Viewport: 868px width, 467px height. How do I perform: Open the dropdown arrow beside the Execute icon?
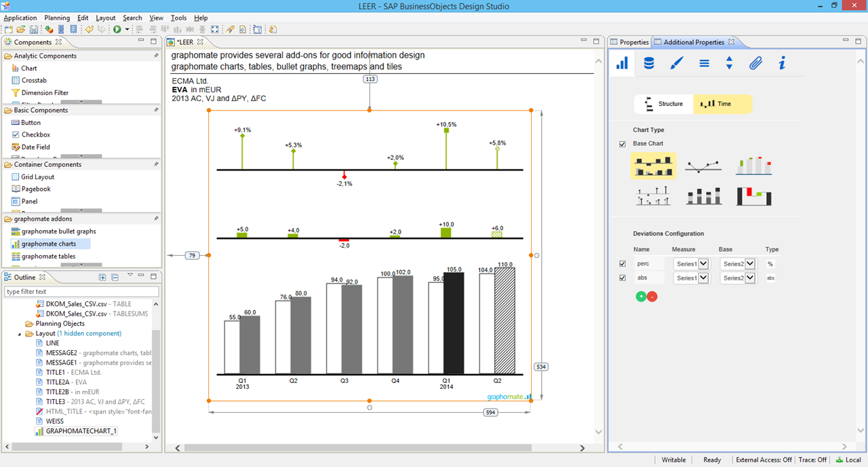coord(127,30)
